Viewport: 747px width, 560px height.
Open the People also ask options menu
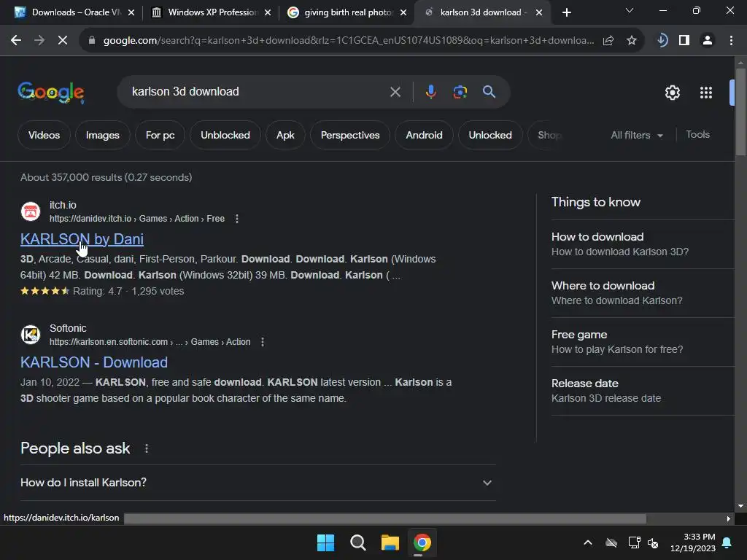(x=146, y=448)
